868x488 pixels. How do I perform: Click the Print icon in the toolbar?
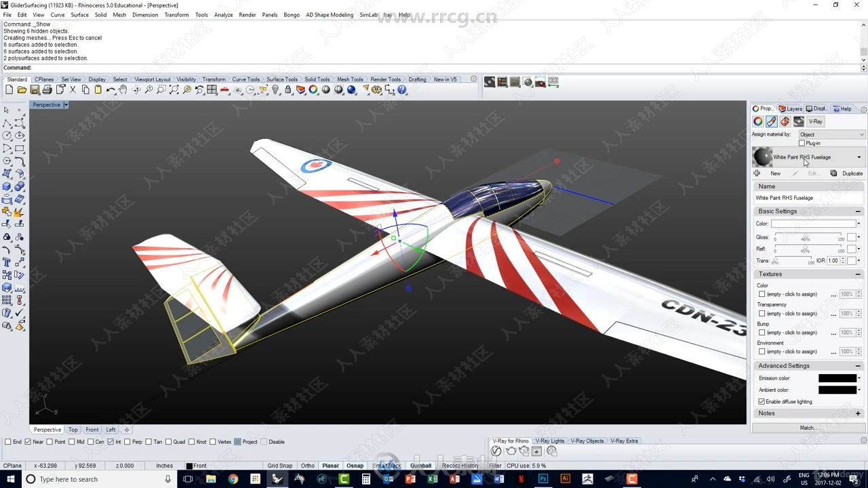click(x=47, y=89)
